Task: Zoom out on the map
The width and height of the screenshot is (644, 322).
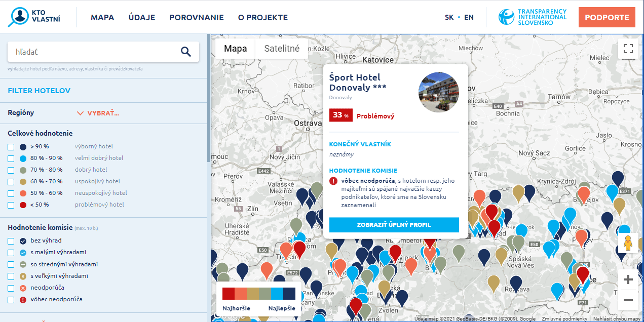Action: coord(628,300)
